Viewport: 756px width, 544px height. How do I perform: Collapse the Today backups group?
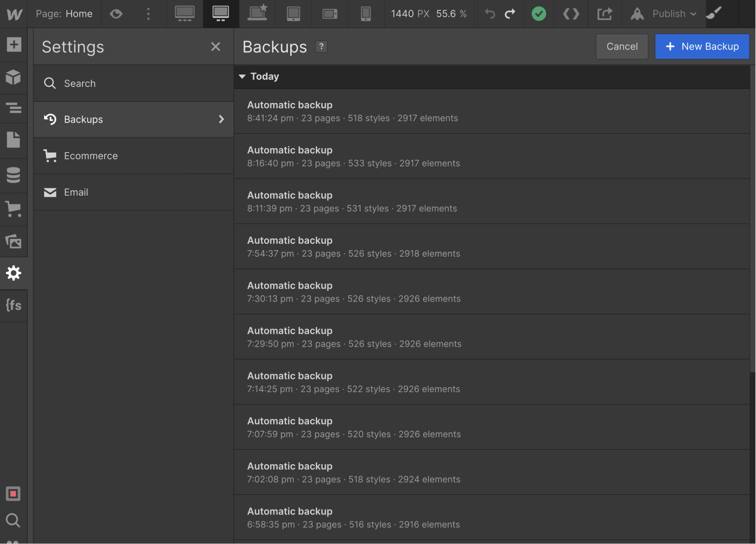242,77
